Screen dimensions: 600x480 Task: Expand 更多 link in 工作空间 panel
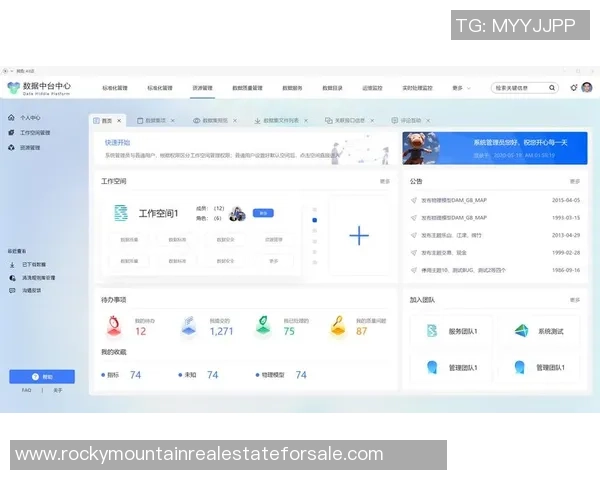[385, 181]
